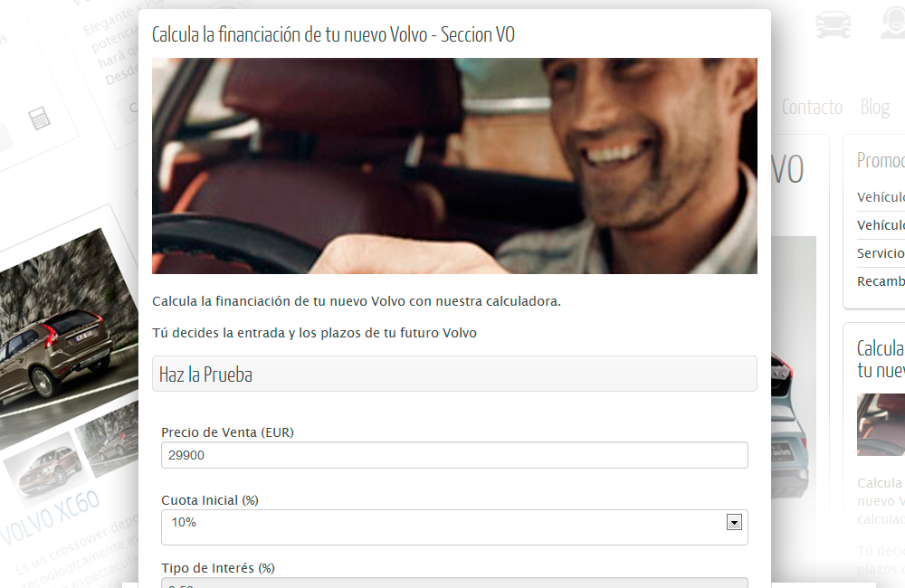The width and height of the screenshot is (905, 588).
Task: Select the front-view XC60 small thumbnail
Action: [x=44, y=468]
